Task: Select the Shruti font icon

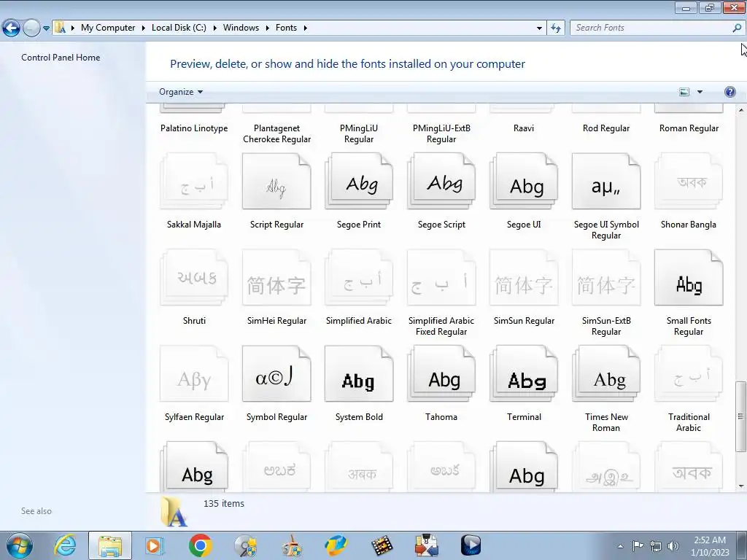Action: coord(194,278)
